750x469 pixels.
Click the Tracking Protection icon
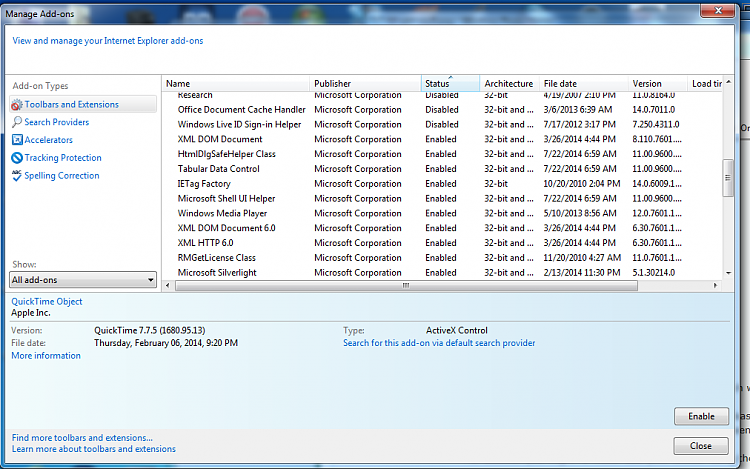click(x=17, y=157)
